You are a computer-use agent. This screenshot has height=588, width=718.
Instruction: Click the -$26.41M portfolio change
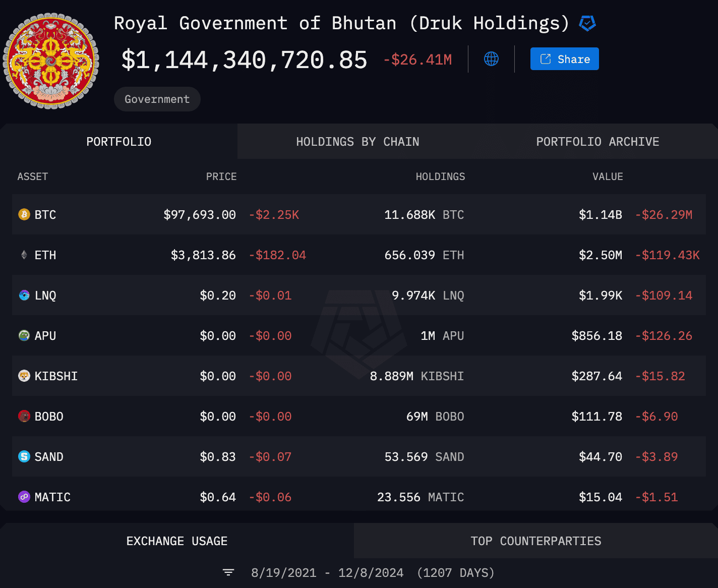click(x=417, y=60)
